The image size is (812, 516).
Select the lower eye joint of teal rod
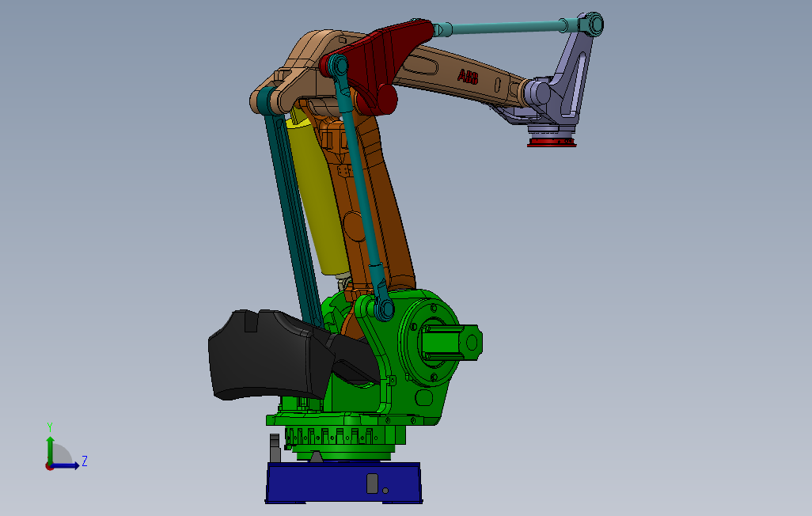384,309
